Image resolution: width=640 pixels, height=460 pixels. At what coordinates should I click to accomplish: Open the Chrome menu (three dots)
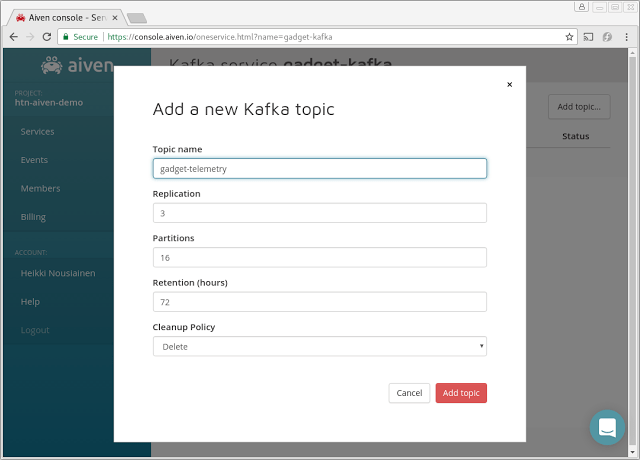(628, 36)
